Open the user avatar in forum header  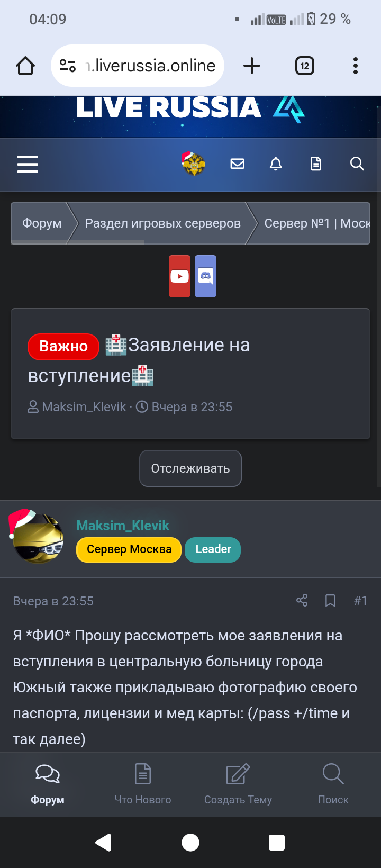tap(194, 164)
